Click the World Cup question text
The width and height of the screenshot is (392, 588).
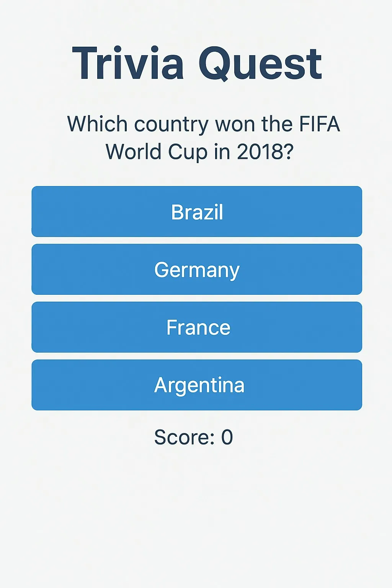pyautogui.click(x=203, y=138)
